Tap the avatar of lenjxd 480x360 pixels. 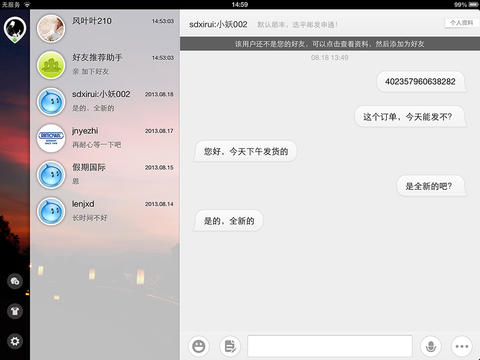pos(51,211)
